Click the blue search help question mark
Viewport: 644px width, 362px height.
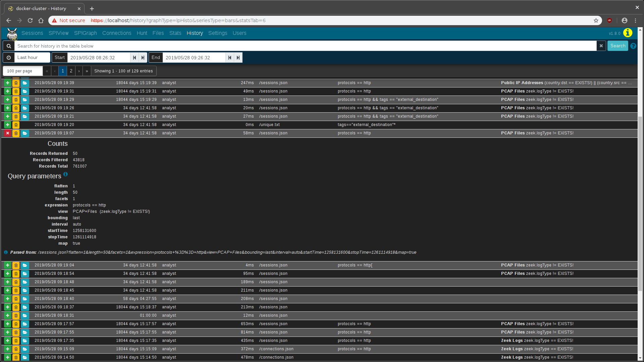pyautogui.click(x=633, y=46)
